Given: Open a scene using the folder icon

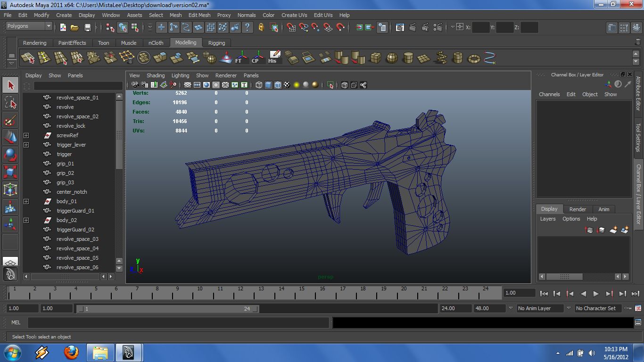Looking at the screenshot, I should click(74, 27).
